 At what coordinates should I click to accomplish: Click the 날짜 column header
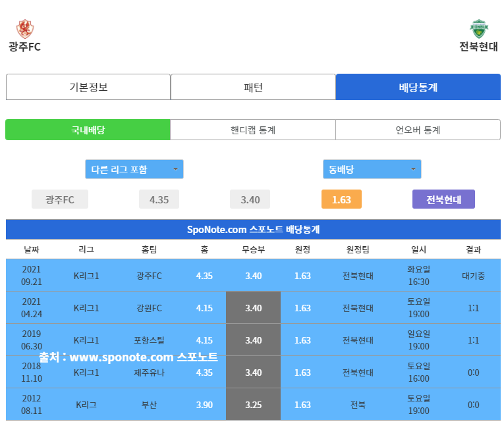pyautogui.click(x=31, y=249)
